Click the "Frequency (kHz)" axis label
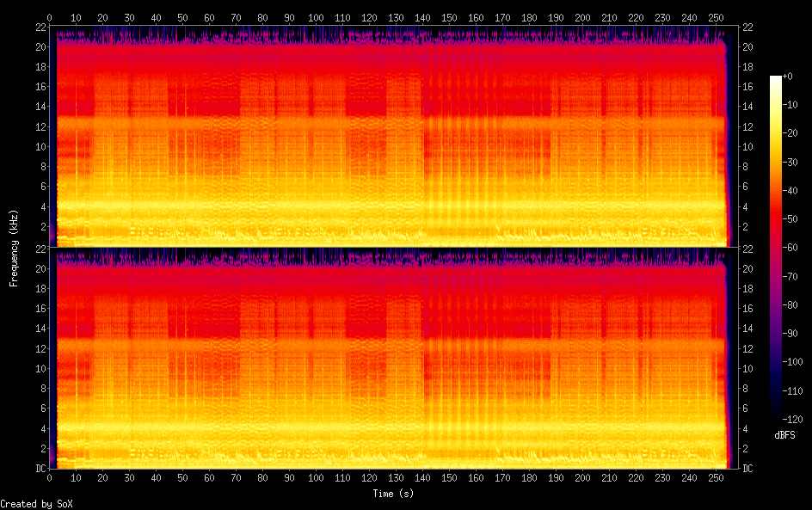This screenshot has width=812, height=510. tap(14, 248)
